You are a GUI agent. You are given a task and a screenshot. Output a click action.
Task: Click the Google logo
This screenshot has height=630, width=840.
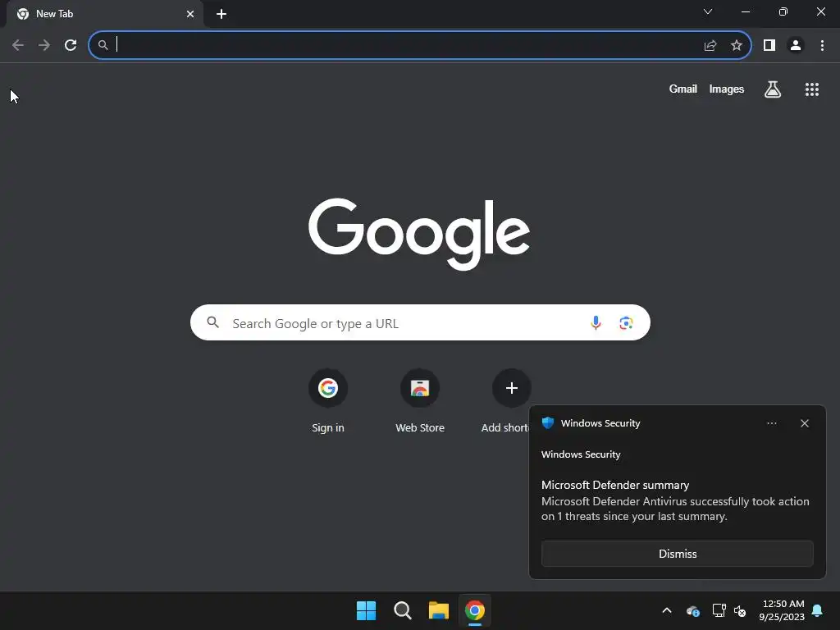coord(419,234)
